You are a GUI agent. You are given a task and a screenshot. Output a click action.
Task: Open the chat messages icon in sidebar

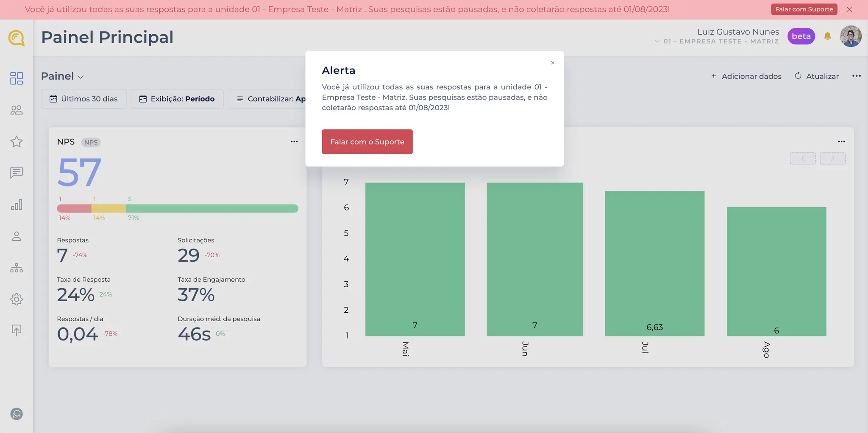(x=17, y=173)
